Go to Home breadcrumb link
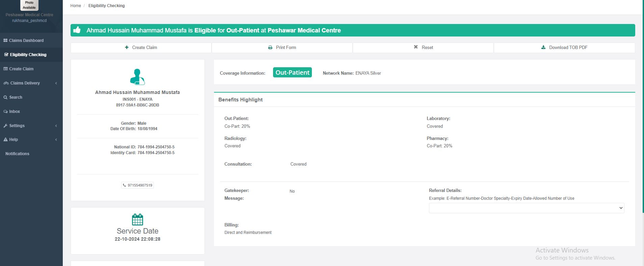Image resolution: width=644 pixels, height=266 pixels. [x=76, y=6]
